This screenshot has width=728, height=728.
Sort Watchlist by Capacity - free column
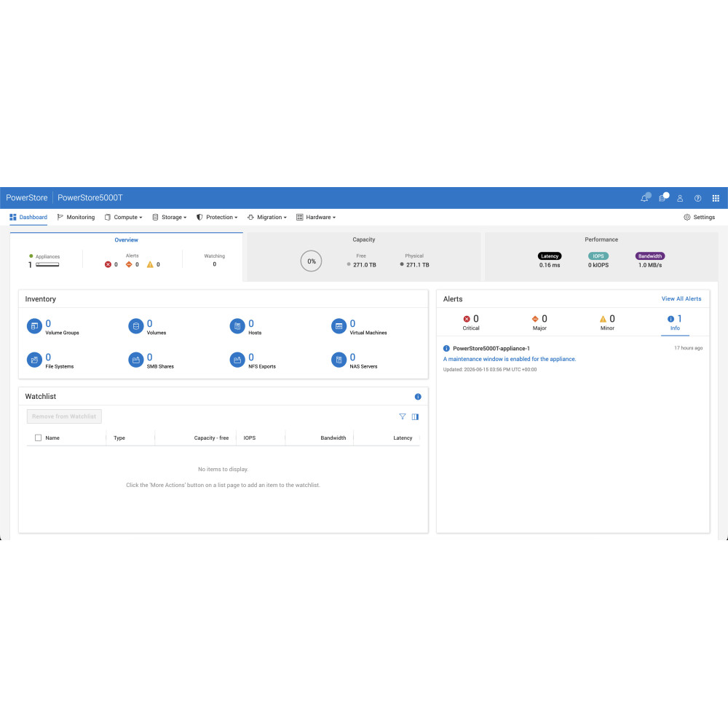coord(211,438)
